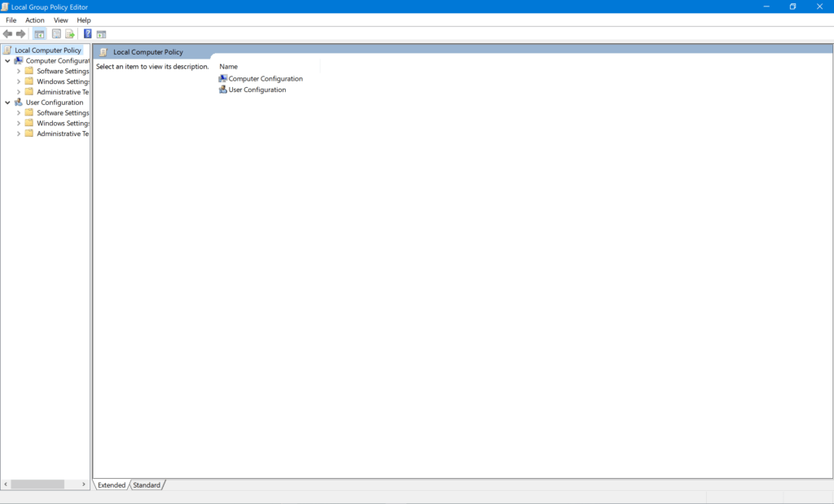Expand Windows Settings under User Configuration
Viewport: 834px width, 504px height.
coord(19,123)
